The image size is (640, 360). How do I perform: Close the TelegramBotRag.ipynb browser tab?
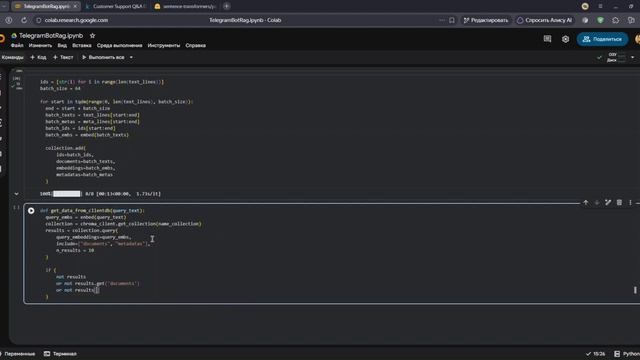75,7
